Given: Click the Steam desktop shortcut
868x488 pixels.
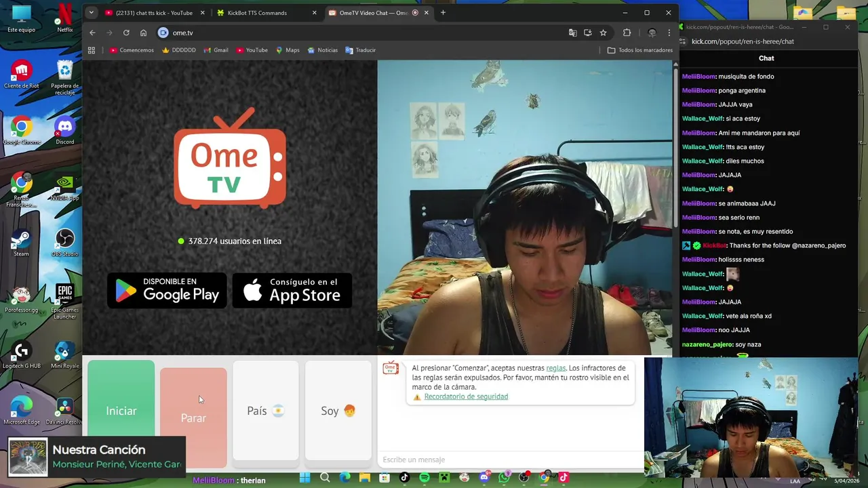Looking at the screenshot, I should click(x=21, y=243).
